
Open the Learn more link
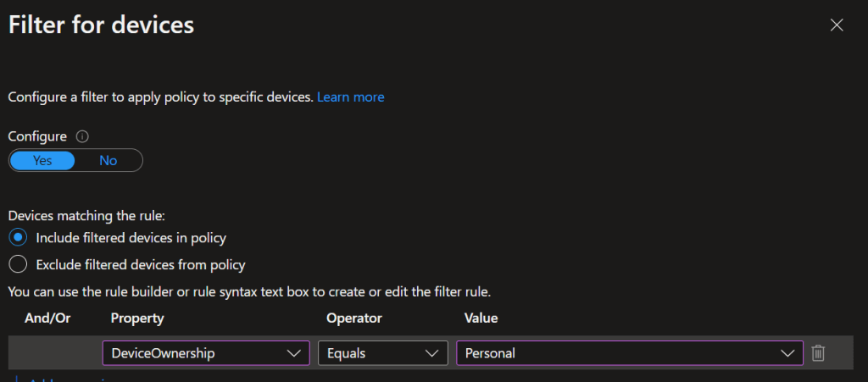click(350, 97)
